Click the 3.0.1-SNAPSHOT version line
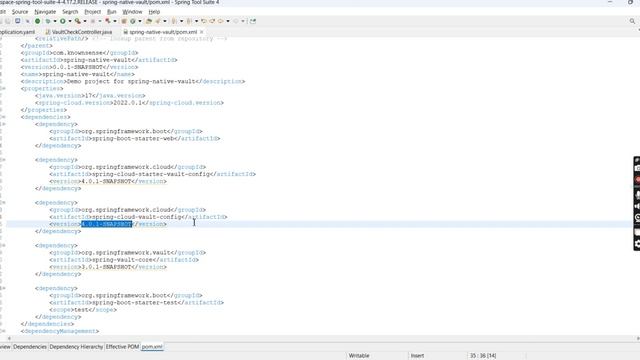Viewport: 640px width, 360px height. (108, 267)
